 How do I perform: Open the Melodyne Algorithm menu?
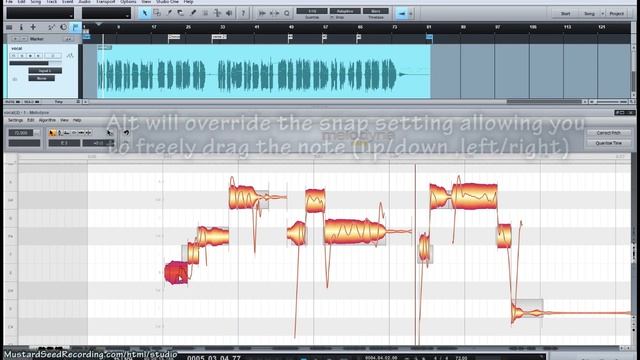click(x=47, y=120)
